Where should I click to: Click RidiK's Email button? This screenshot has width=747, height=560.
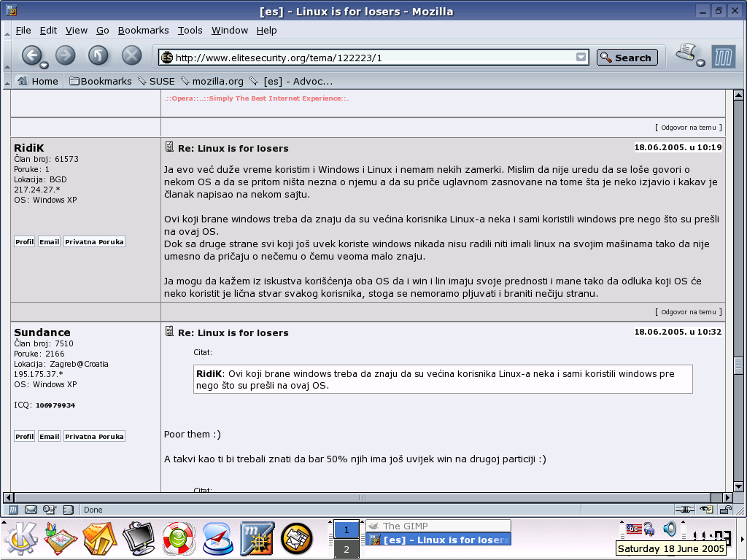[x=49, y=242]
